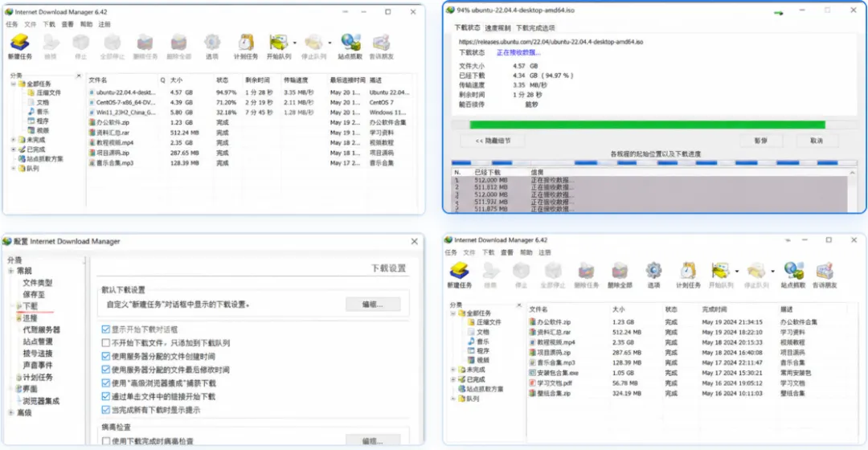
Task: Click 告诉朋友 icon in the bottom-right window
Action: [825, 272]
